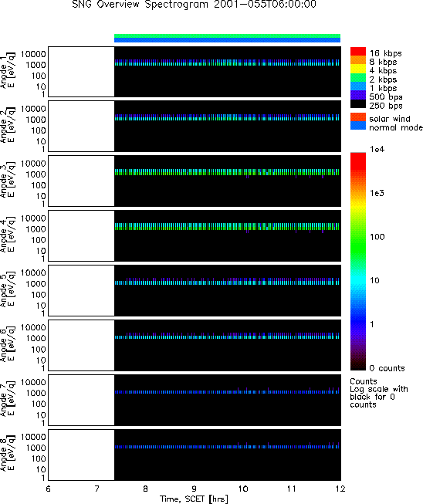Click the 'Counts Log scale' description text
The width and height of the screenshot is (423, 504).
pos(379,393)
